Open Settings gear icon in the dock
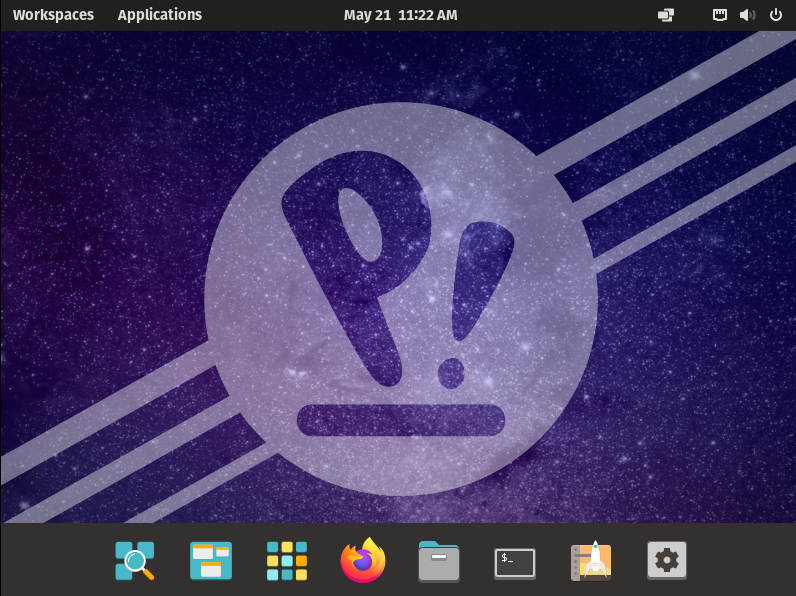The width and height of the screenshot is (796, 596). point(667,560)
